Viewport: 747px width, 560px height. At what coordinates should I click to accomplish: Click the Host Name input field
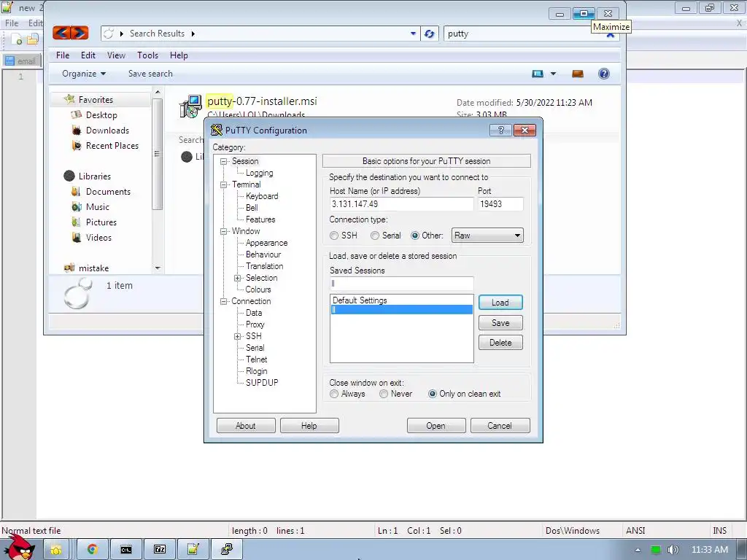pos(401,204)
